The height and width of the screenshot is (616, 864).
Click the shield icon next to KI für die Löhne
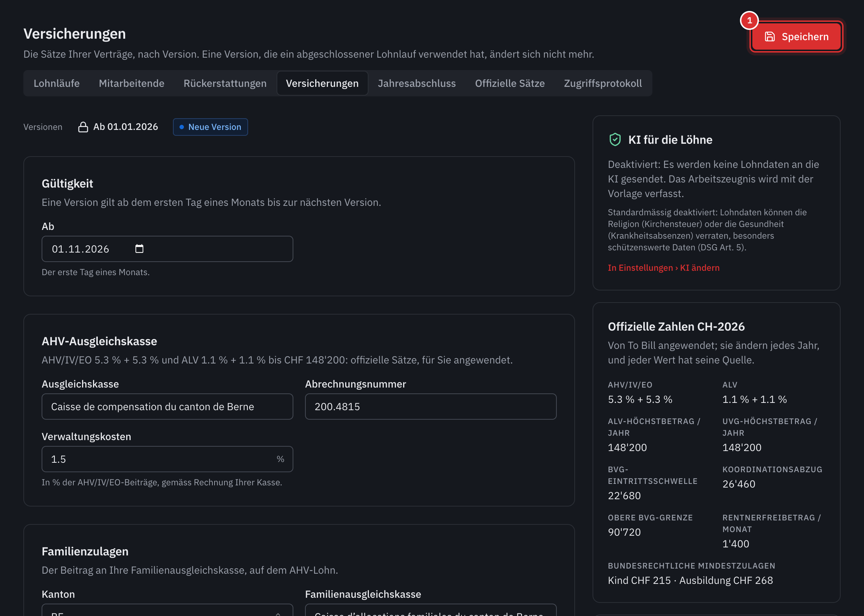click(x=615, y=140)
